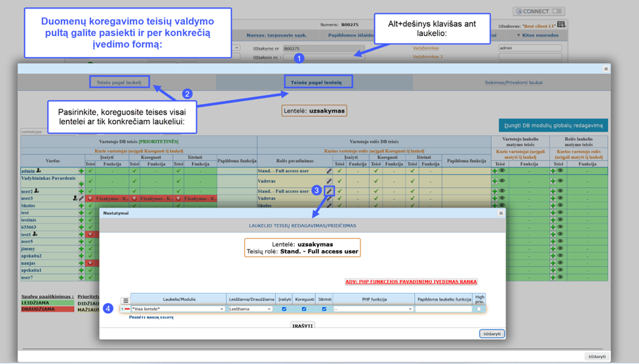
Task: Open the Laukelis/Modulis dropdown '*Visa lentelė*'
Action: pos(178,309)
